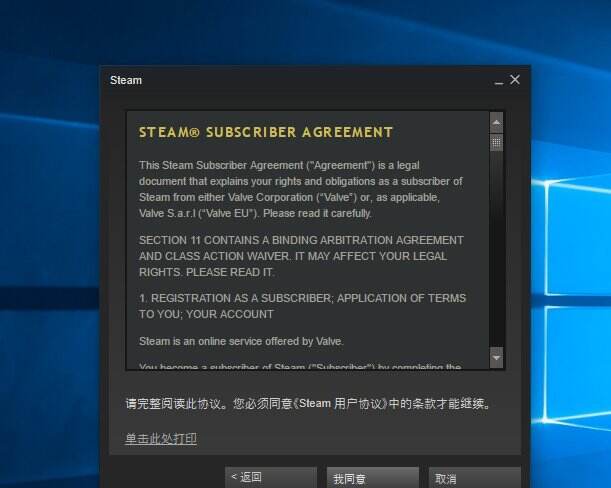The height and width of the screenshot is (488, 611).
Task: Close the Steam dialog window
Action: tap(515, 80)
